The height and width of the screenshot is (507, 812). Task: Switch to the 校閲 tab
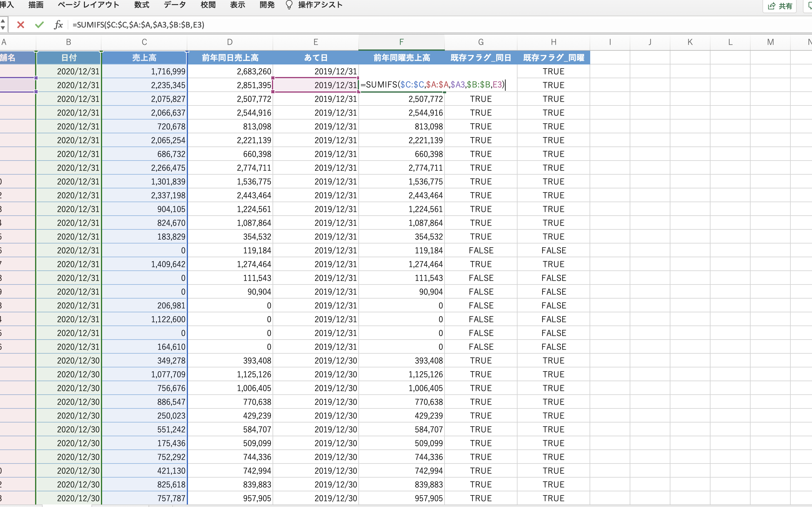coord(208,5)
